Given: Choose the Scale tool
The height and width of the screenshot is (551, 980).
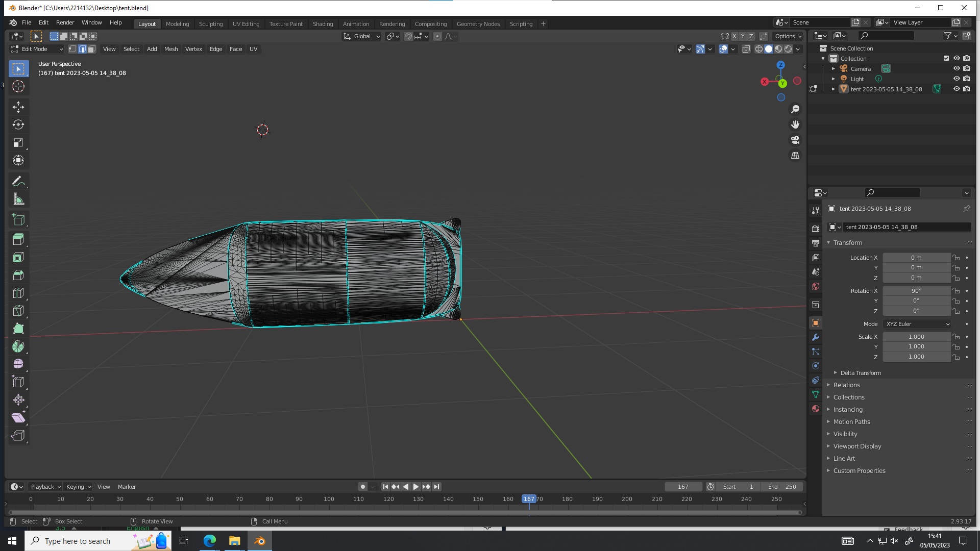Looking at the screenshot, I should [18, 143].
